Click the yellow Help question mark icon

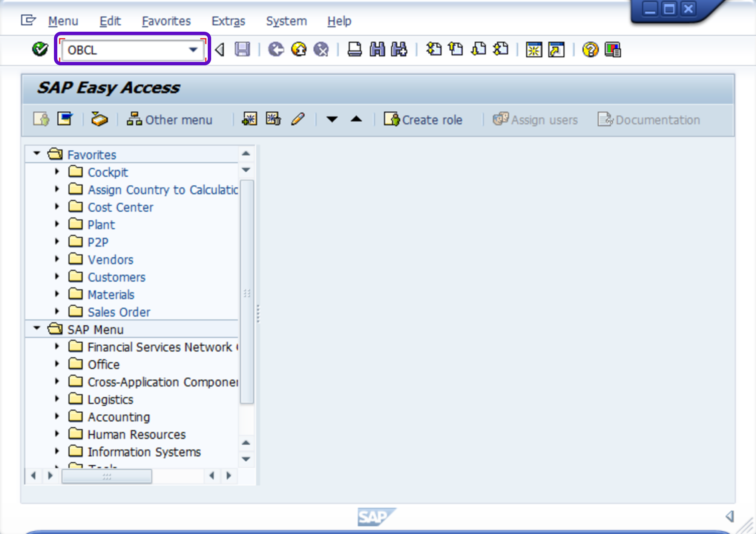(x=590, y=49)
